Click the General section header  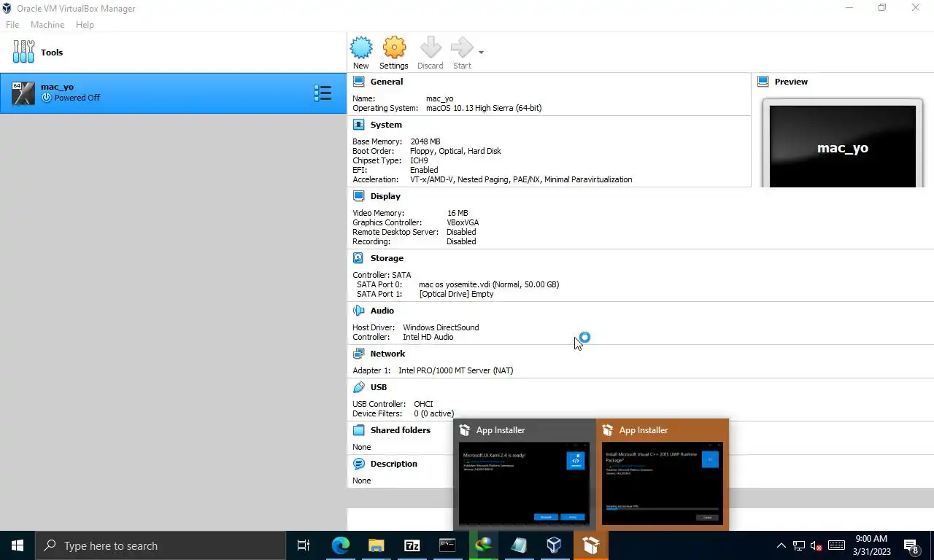coord(386,82)
